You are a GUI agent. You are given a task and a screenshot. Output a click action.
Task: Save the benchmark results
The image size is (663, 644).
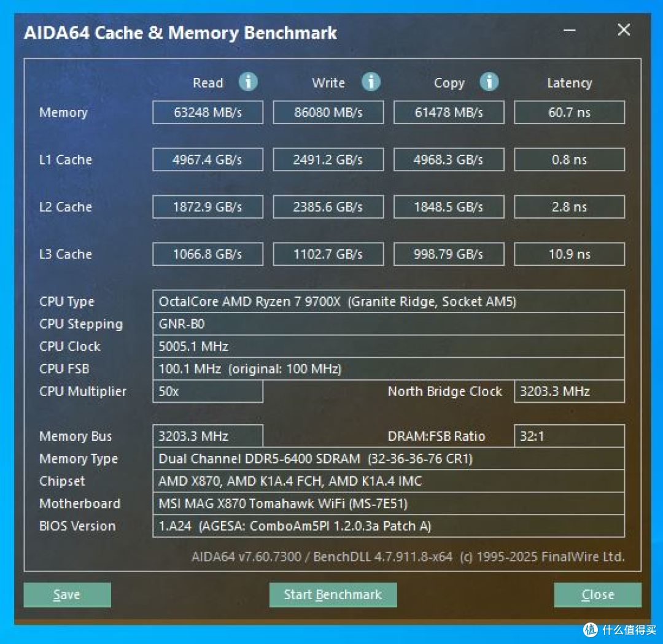[68, 594]
